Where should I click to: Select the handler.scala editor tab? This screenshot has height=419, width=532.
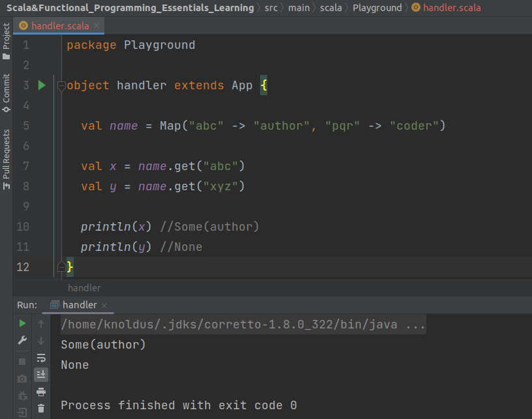click(60, 26)
